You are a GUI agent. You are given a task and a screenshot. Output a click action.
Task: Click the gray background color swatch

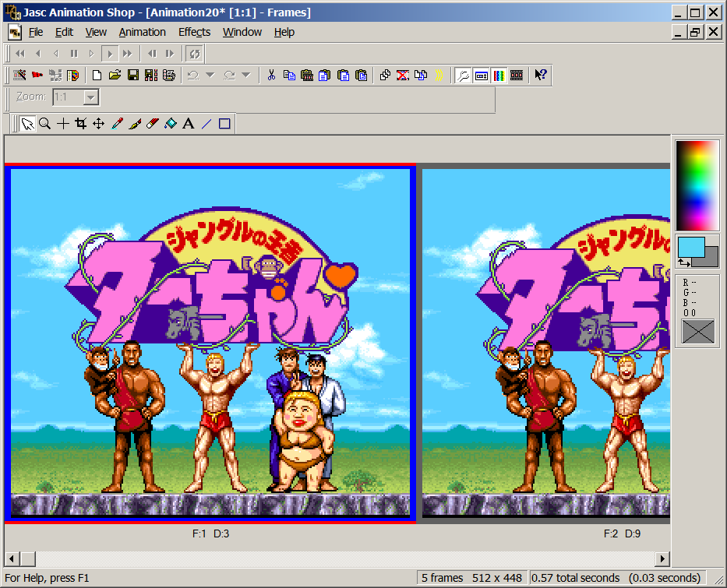(711, 260)
